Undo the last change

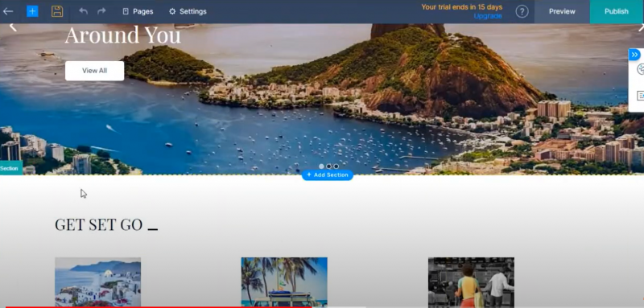84,11
